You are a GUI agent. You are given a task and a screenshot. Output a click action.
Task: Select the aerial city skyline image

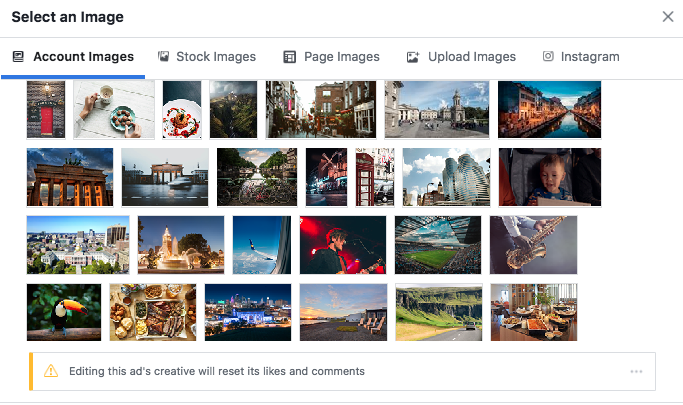click(78, 245)
